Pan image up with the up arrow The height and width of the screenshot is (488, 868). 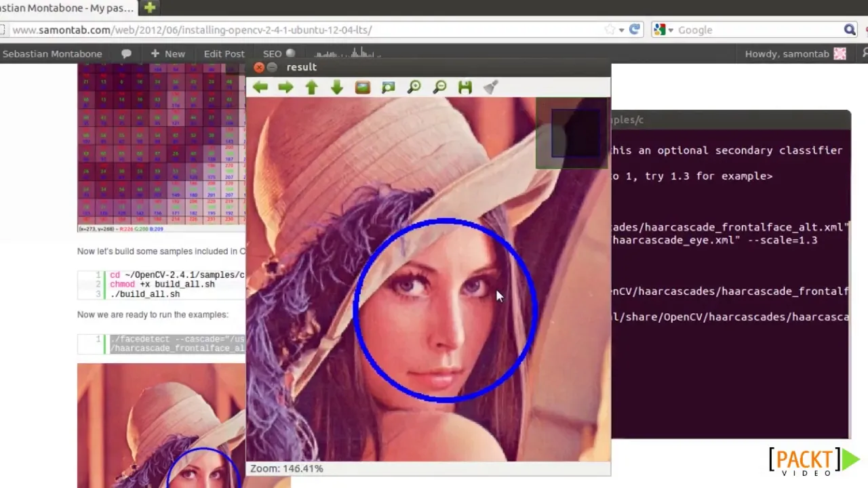coord(311,87)
